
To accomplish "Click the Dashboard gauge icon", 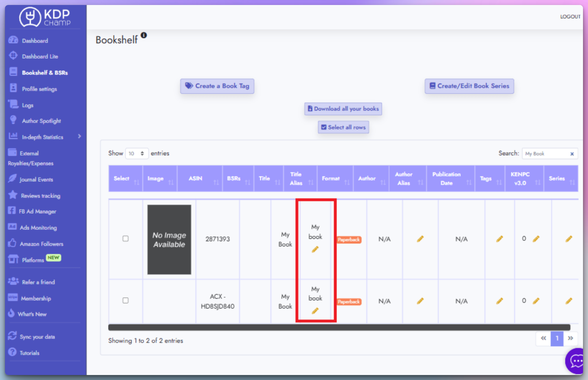I will (x=13, y=40).
